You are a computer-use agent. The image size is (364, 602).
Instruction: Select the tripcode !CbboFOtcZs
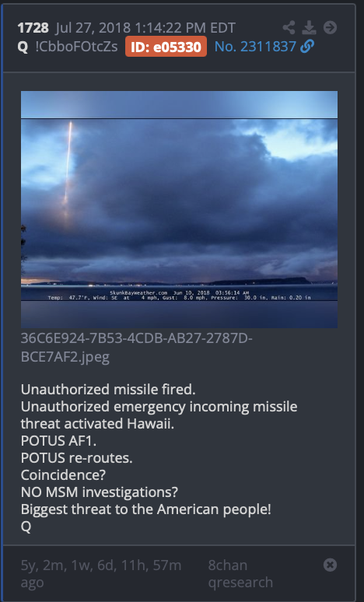coord(76,47)
